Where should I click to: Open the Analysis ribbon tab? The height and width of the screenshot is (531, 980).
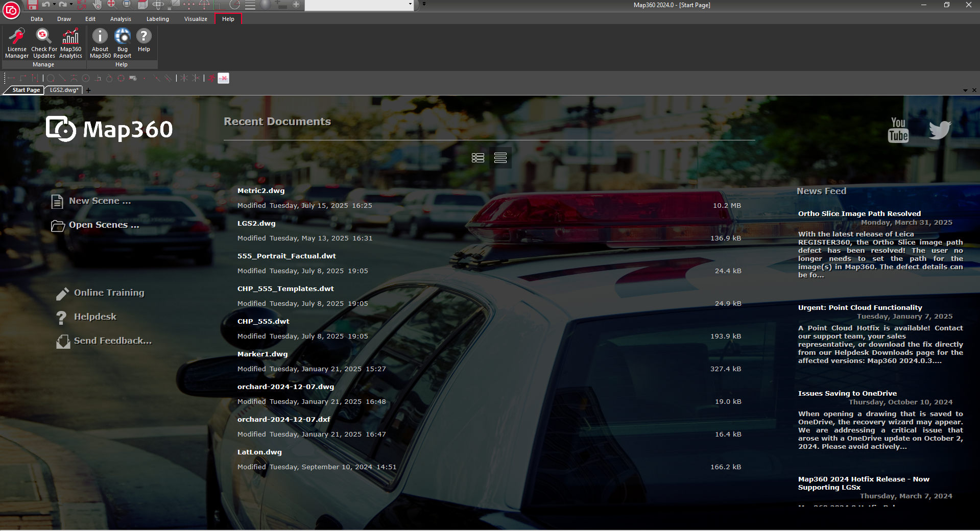(x=121, y=19)
